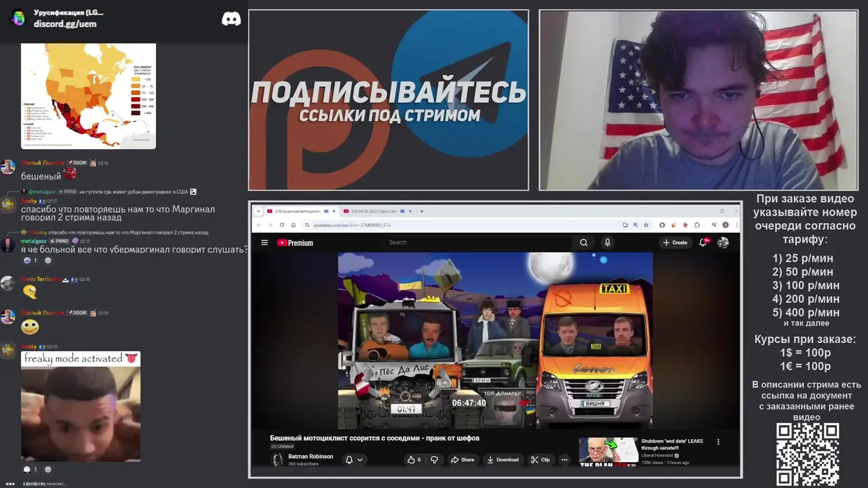This screenshot has width=868, height=488.
Task: Click the '365 subscribers' text
Action: pyautogui.click(x=303, y=464)
